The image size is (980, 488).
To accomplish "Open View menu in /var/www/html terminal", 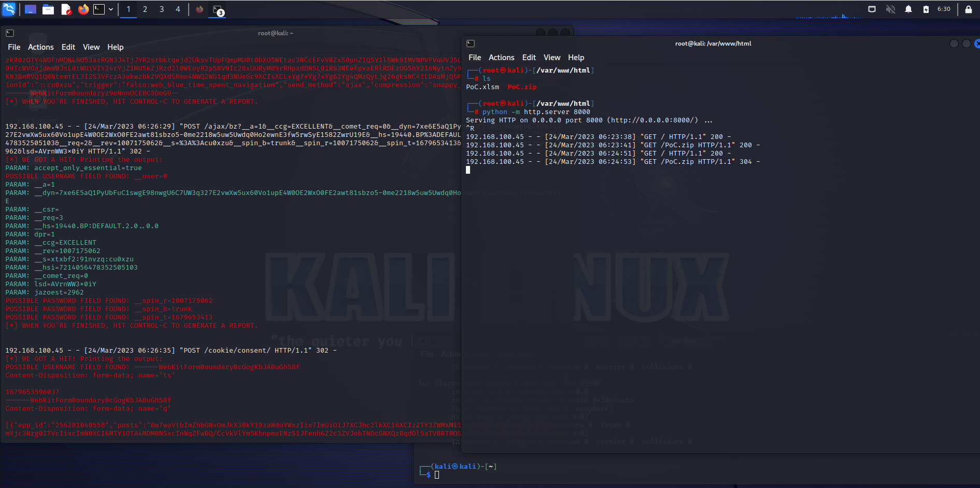I will point(552,58).
